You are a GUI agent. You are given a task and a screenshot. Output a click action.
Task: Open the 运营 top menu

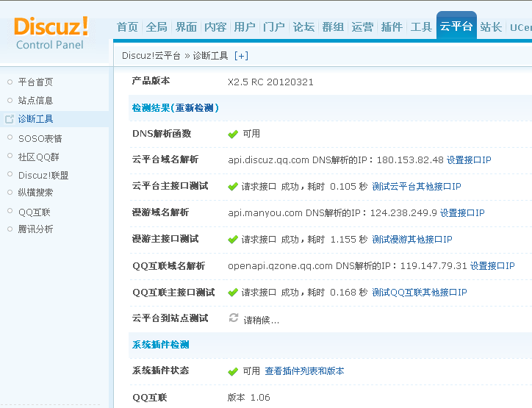coord(362,26)
